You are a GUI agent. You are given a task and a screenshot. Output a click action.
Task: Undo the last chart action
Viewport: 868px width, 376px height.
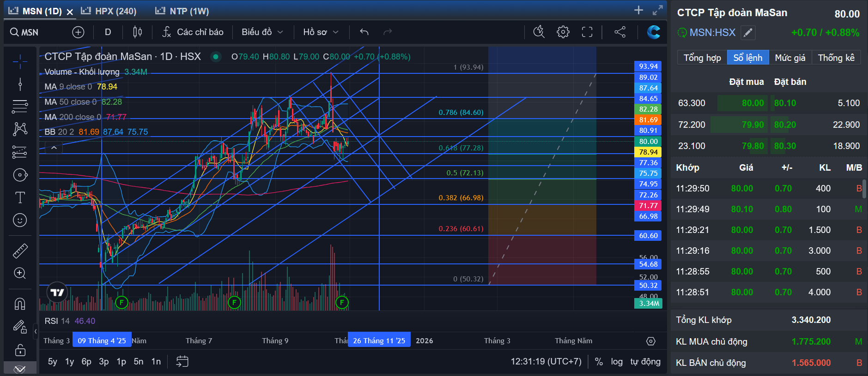(364, 32)
